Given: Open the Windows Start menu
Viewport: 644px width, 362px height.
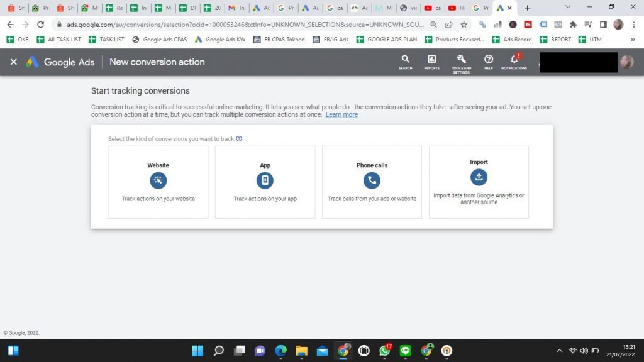Looking at the screenshot, I should coord(13,351).
